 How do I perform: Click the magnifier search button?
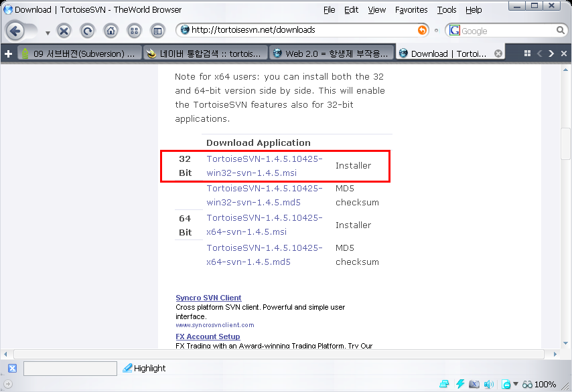pos(561,30)
